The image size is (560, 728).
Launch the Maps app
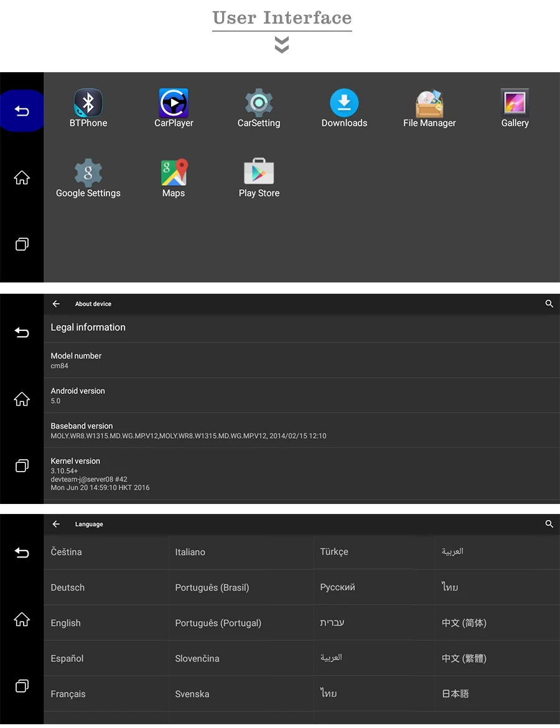(x=174, y=179)
